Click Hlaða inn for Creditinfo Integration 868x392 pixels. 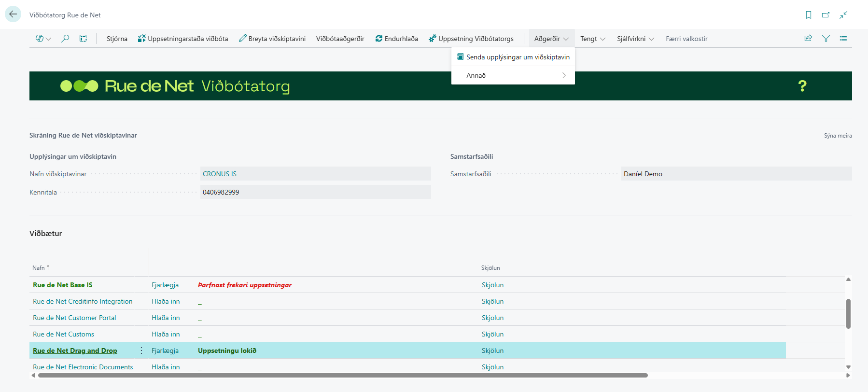(166, 301)
